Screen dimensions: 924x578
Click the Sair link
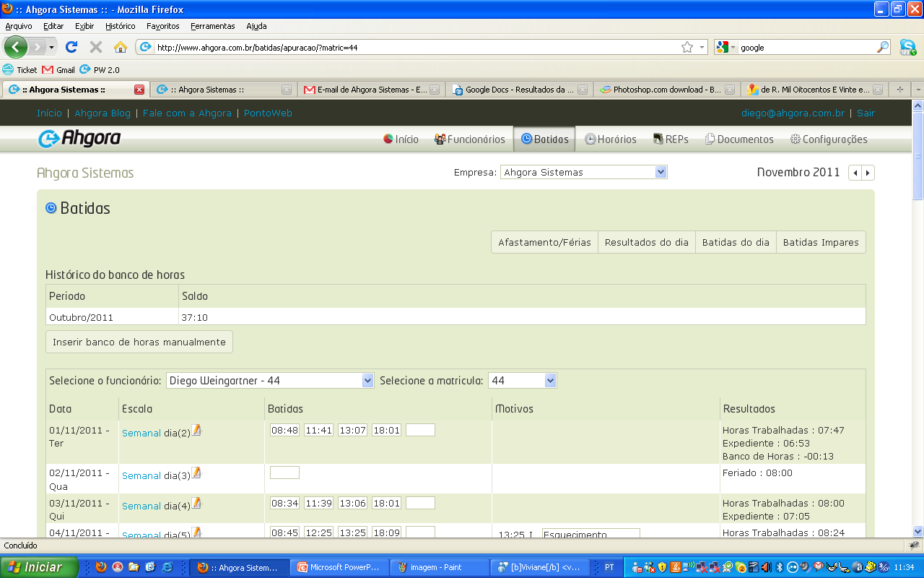tap(866, 113)
